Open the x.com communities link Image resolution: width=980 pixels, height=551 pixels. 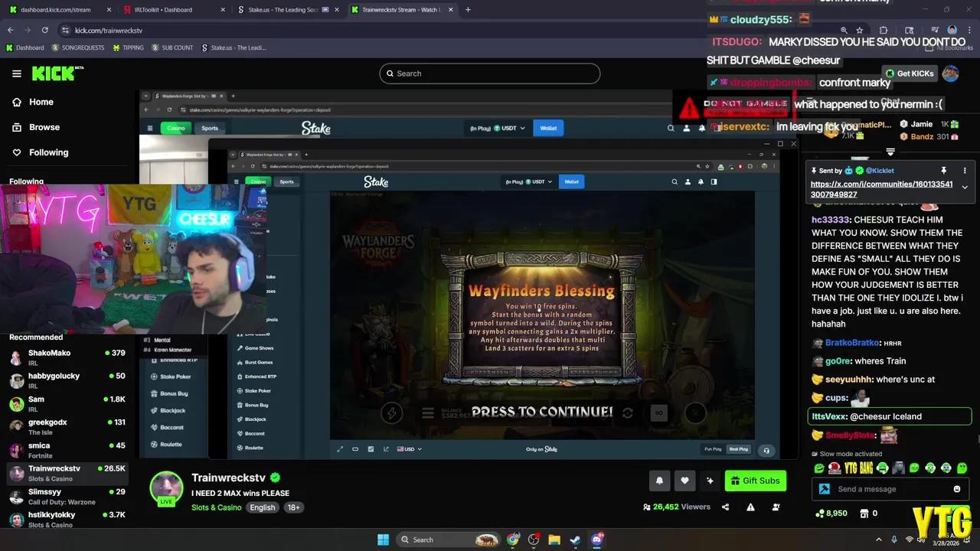[x=881, y=189]
